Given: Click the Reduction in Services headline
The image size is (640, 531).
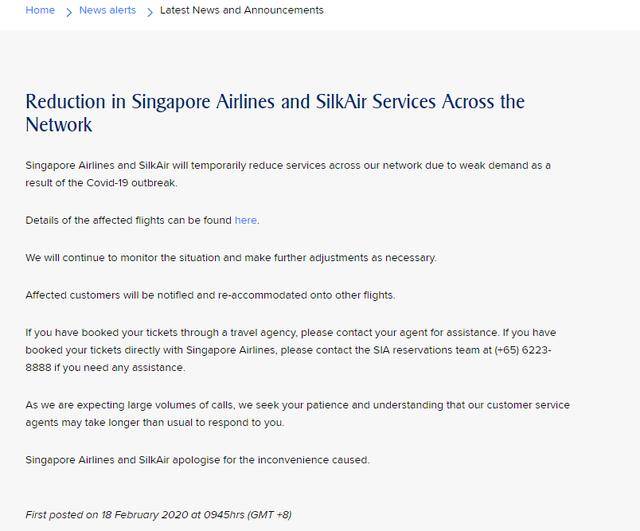Looking at the screenshot, I should pos(275,113).
